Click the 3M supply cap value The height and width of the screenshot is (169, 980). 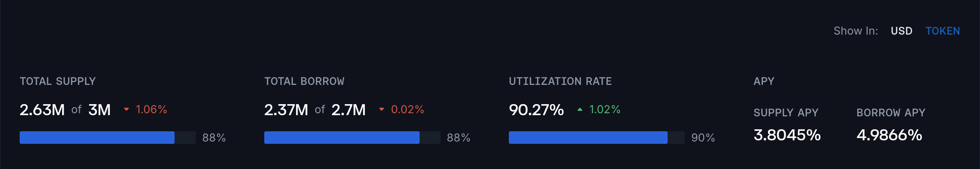(99, 110)
